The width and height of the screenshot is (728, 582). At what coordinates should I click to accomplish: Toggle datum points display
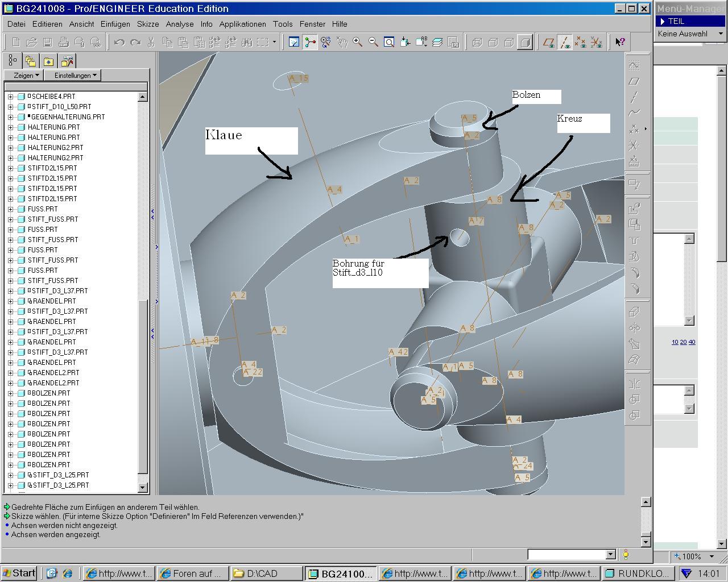tap(580, 42)
